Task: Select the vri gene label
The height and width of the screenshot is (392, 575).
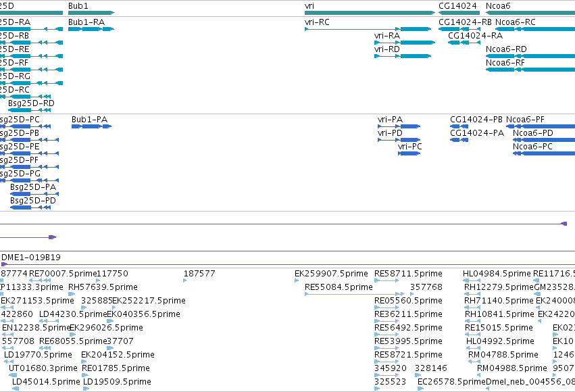Action: coord(309,6)
